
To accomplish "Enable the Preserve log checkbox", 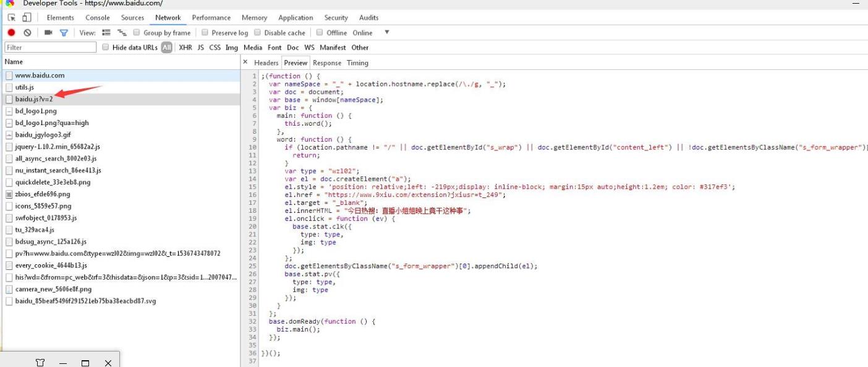I will coord(205,33).
